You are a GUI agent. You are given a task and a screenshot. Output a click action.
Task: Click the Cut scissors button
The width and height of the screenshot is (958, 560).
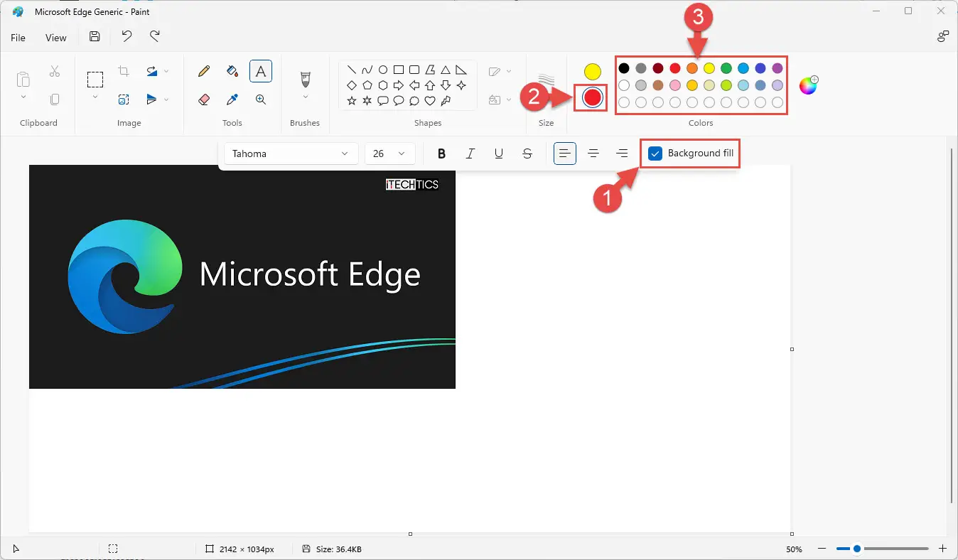tap(55, 71)
